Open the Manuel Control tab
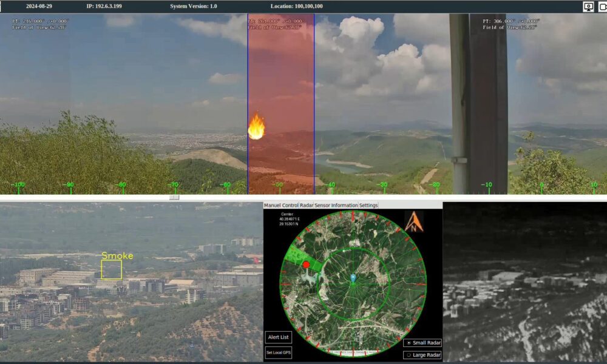The height and width of the screenshot is (364, 607). (281, 206)
